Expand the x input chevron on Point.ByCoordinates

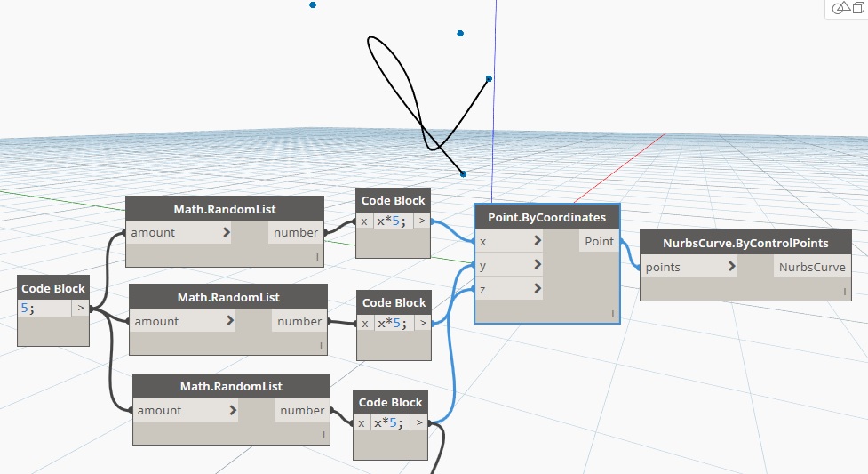[x=538, y=242]
